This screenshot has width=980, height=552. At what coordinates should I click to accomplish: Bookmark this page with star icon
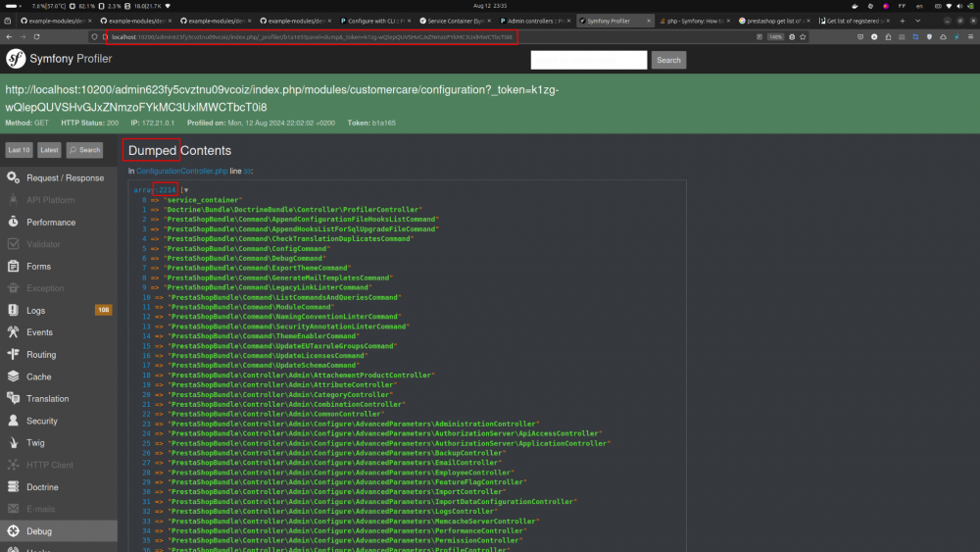click(x=804, y=37)
